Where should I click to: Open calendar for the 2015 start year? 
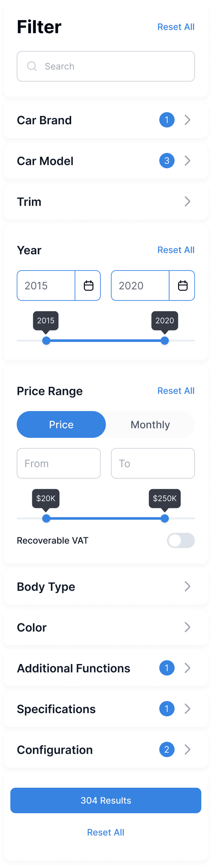point(88,286)
